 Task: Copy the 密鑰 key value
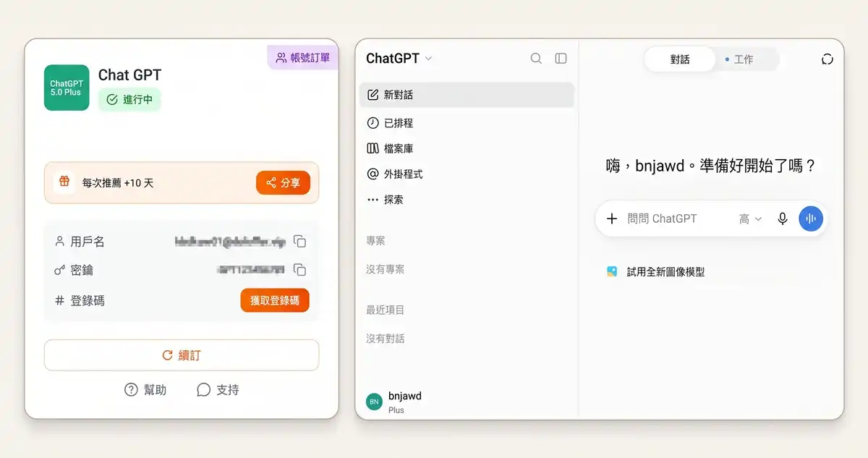[x=300, y=270]
